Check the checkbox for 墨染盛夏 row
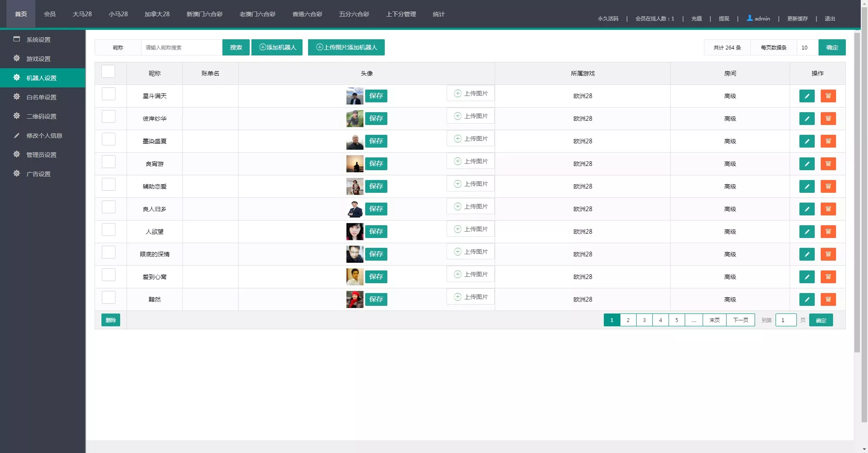This screenshot has width=868, height=453. point(109,139)
